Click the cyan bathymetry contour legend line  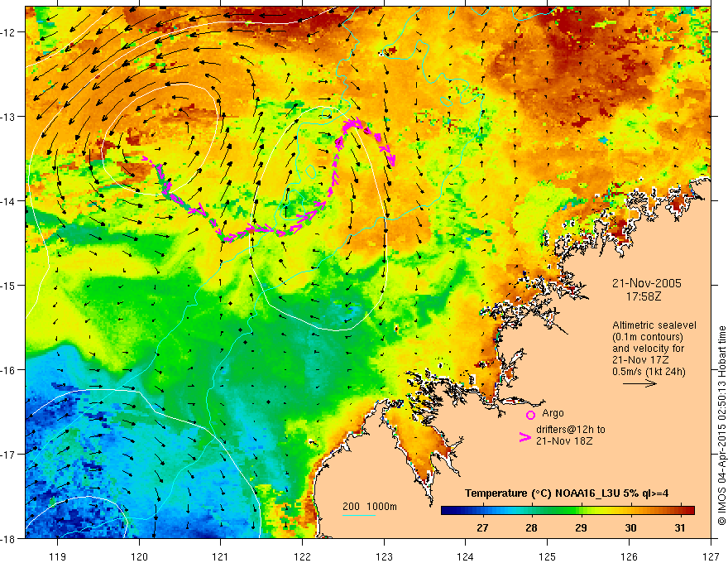(x=359, y=515)
